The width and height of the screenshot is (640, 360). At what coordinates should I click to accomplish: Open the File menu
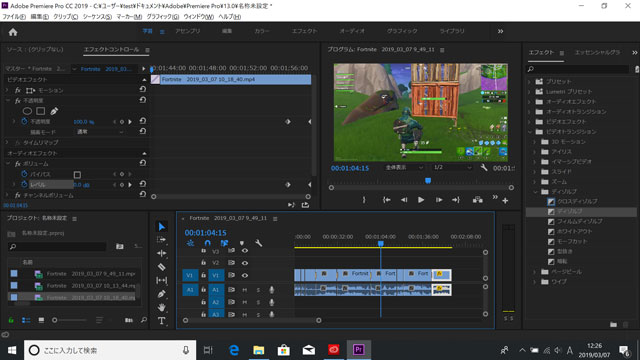pyautogui.click(x=14, y=17)
